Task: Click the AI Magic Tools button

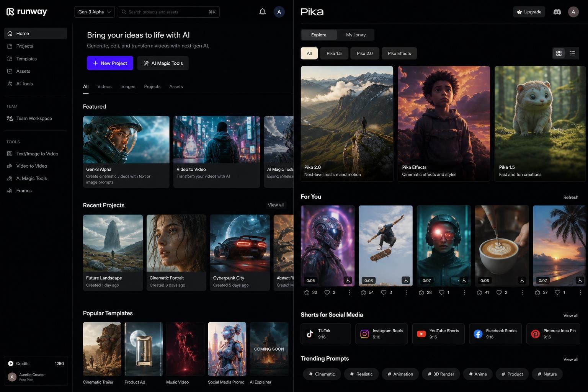Action: pos(163,63)
